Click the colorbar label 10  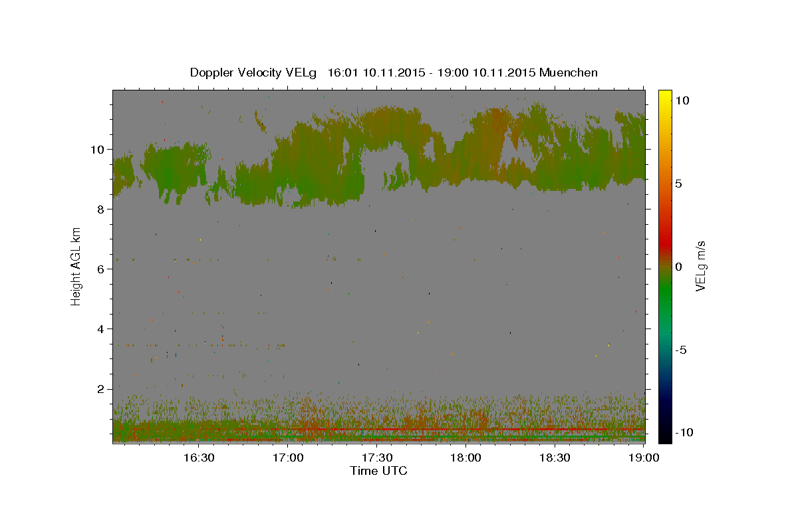[x=682, y=100]
